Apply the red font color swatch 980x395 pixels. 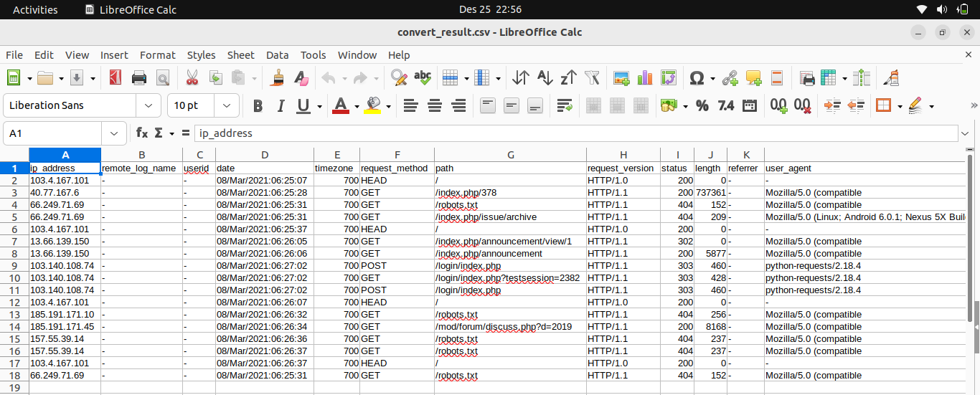pos(341,105)
